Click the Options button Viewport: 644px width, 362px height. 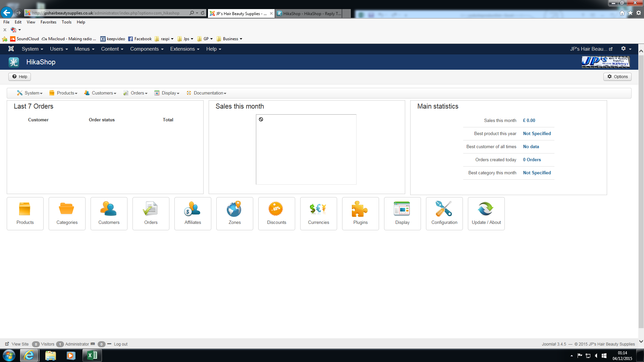tap(618, 77)
